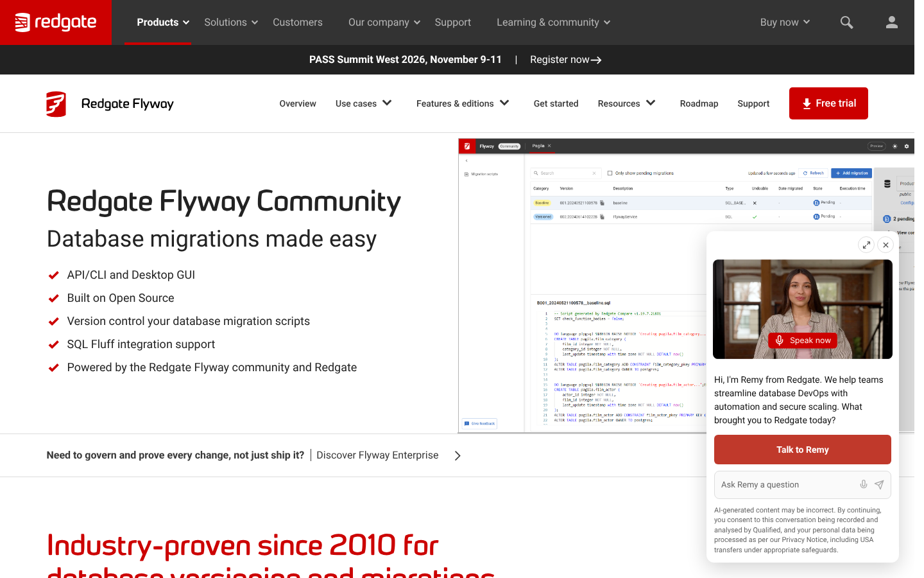Image resolution: width=924 pixels, height=578 pixels.
Task: Open the user account icon
Action: click(891, 22)
